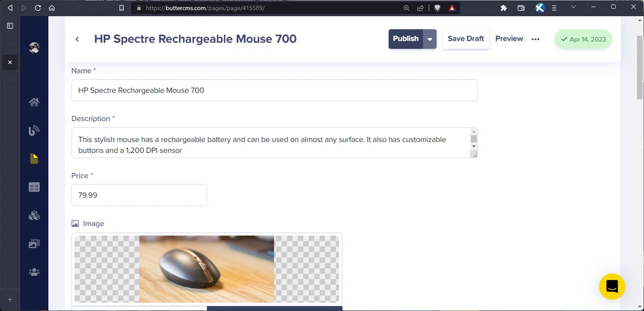
Task: Open the Content Types cubes icon in sidebar
Action: [x=34, y=216]
